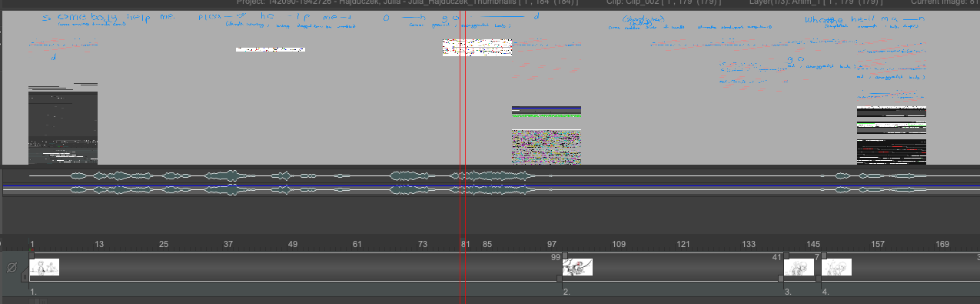The width and height of the screenshot is (980, 304).
Task: Jump to frame 49 on the ruler
Action: [293, 244]
